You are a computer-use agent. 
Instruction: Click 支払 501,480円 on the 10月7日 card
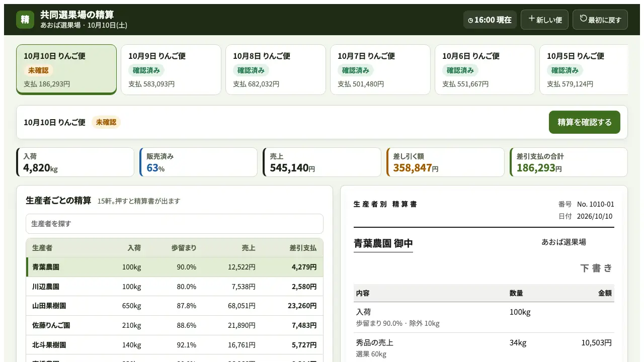[361, 84]
